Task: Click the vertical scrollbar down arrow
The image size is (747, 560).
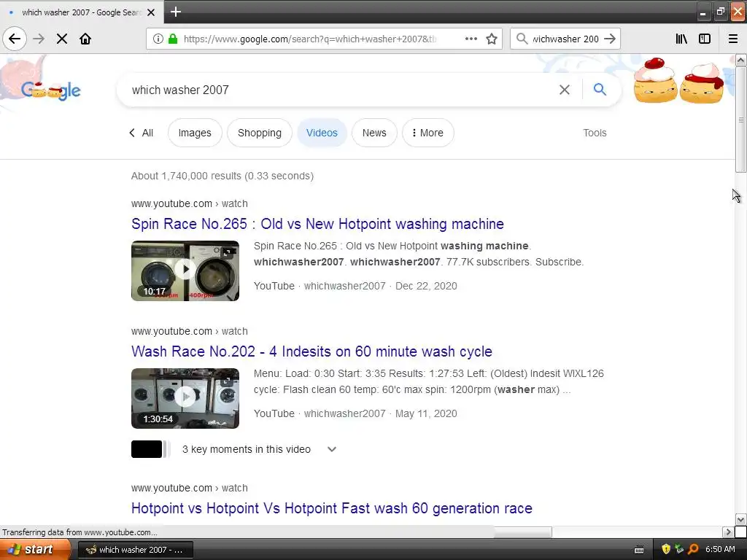Action: [x=740, y=519]
